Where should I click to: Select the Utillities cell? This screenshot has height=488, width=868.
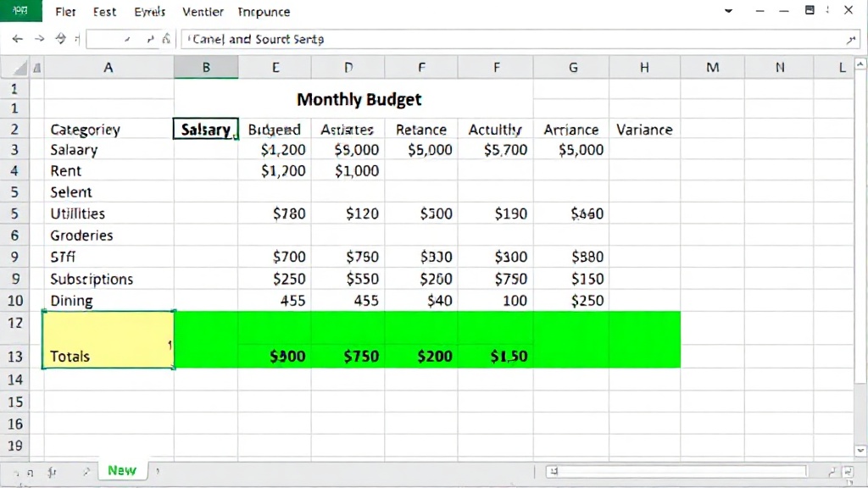tap(108, 213)
